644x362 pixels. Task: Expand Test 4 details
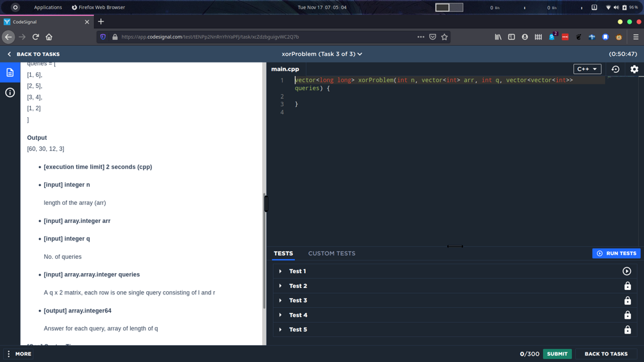point(281,315)
